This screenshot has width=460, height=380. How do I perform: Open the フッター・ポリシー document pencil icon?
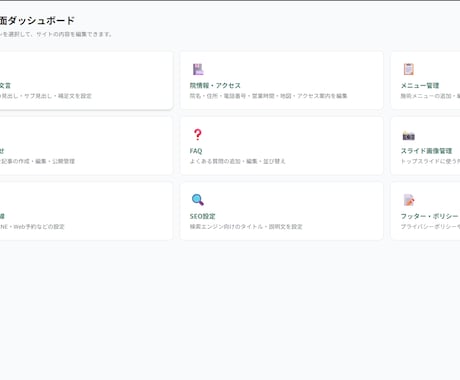click(x=409, y=200)
